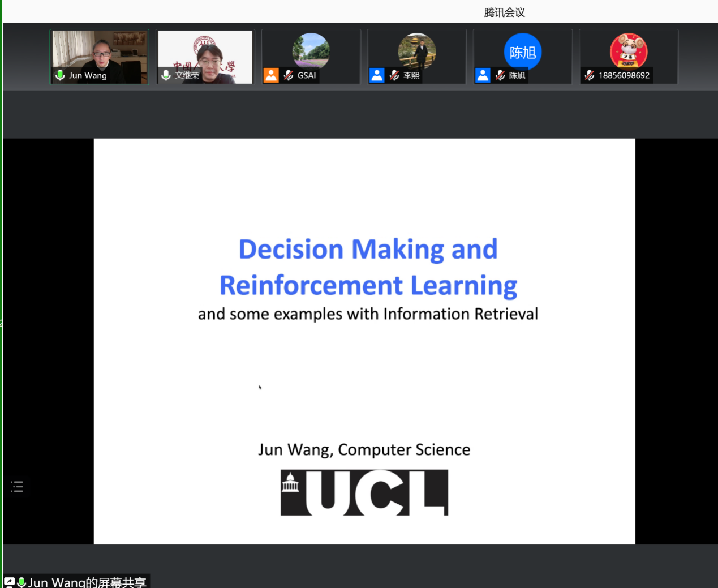This screenshot has width=718, height=588.
Task: Click muted microphone icon for 18856098692
Action: click(590, 75)
